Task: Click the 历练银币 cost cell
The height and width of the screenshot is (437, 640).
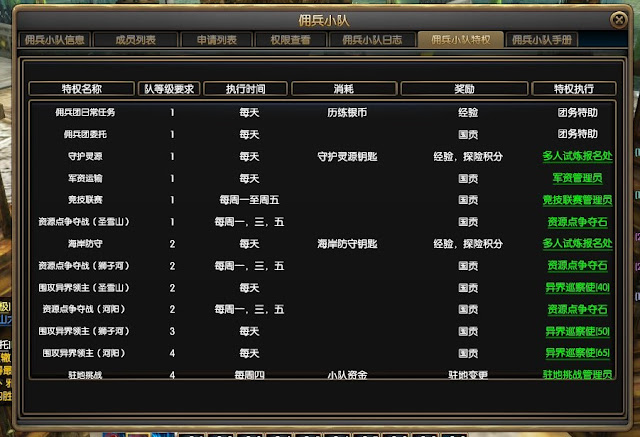Action: click(x=347, y=112)
